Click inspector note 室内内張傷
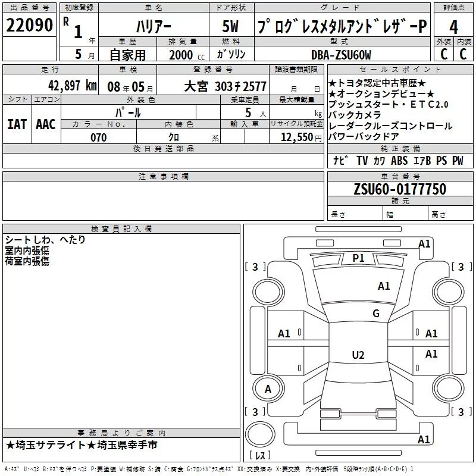The image size is (476, 476). (27, 250)
